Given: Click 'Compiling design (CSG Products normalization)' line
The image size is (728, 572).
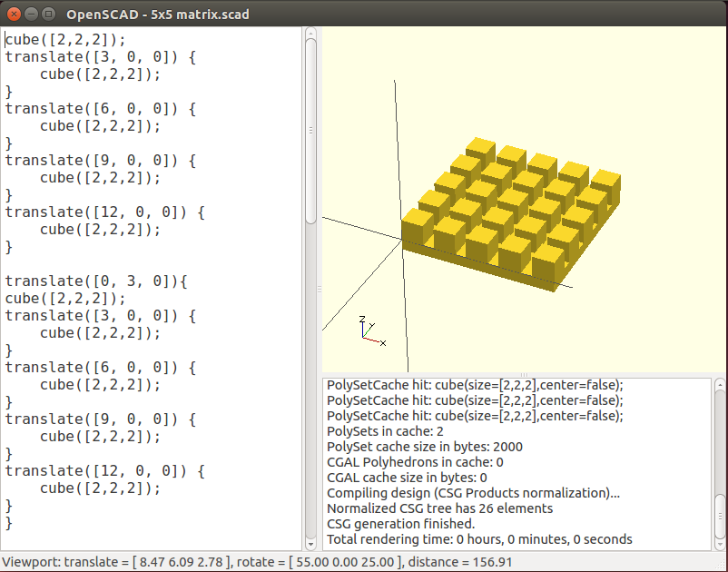Looking at the screenshot, I should (473, 493).
